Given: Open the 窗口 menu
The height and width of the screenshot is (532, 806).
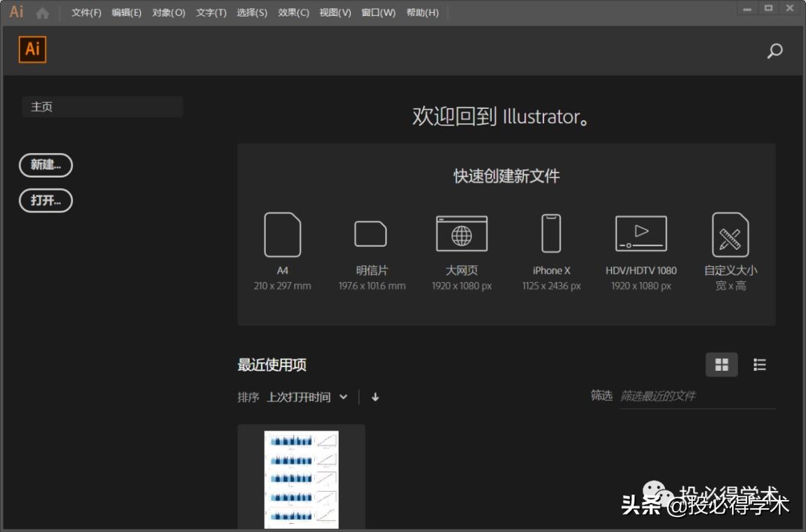Looking at the screenshot, I should (x=378, y=12).
